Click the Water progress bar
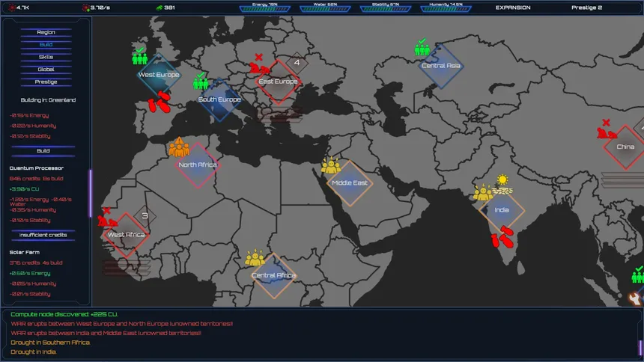The height and width of the screenshot is (362, 644). tap(325, 9)
